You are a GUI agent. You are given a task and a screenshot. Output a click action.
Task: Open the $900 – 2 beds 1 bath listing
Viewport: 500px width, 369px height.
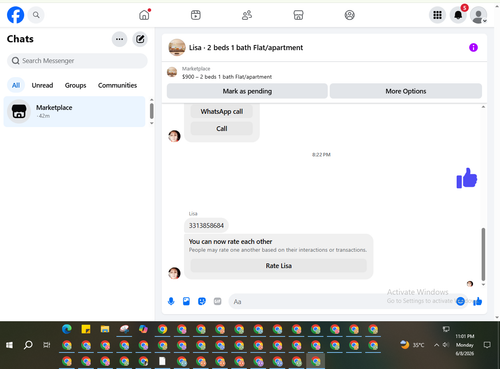227,77
